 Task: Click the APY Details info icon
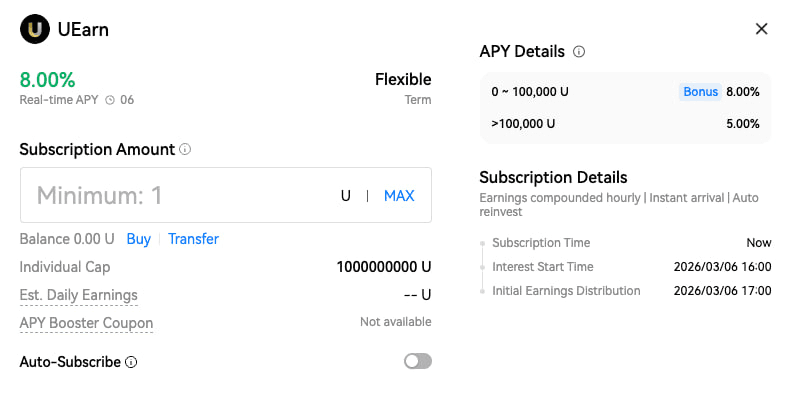tap(579, 52)
